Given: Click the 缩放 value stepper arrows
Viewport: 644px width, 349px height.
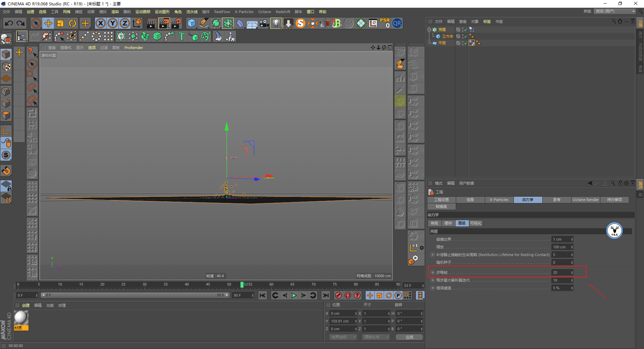Looking at the screenshot, I should pos(572,247).
